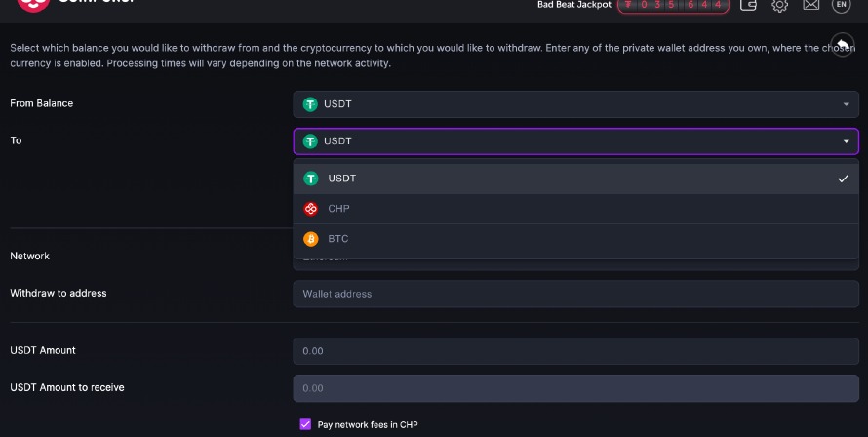Click the checkmark beside selected USDT option
Image resolution: width=868 pixels, height=437 pixels.
842,179
